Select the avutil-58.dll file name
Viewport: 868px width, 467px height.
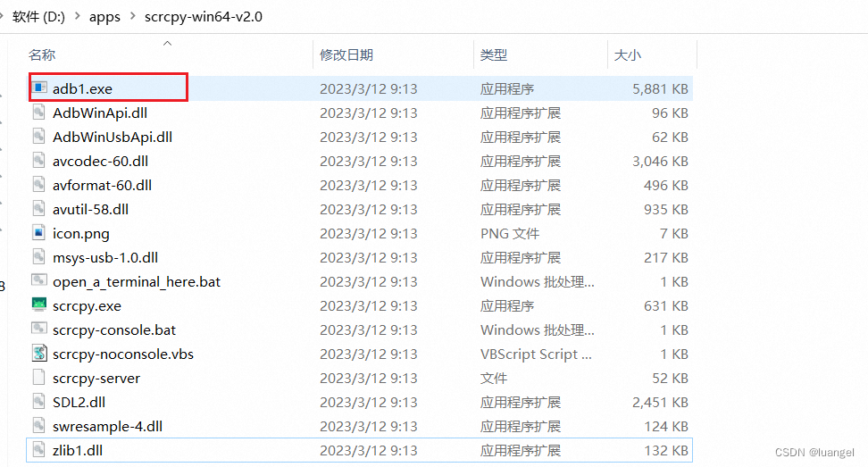coord(91,209)
